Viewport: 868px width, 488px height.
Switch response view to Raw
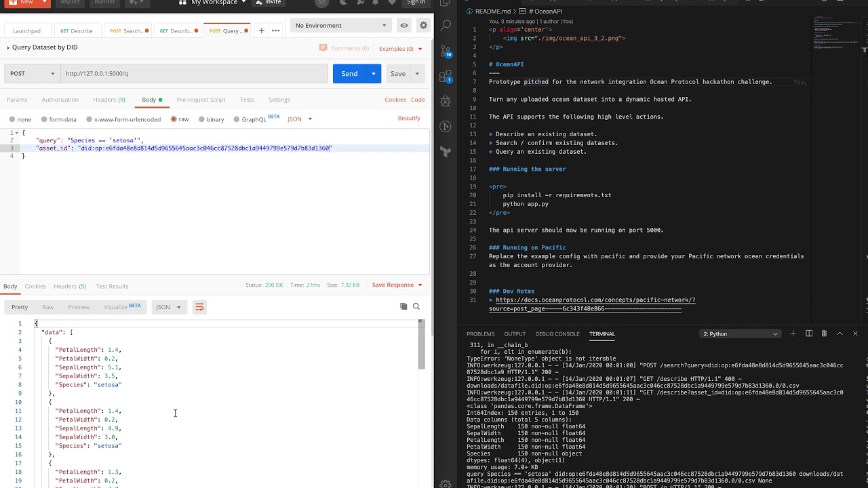tap(47, 307)
